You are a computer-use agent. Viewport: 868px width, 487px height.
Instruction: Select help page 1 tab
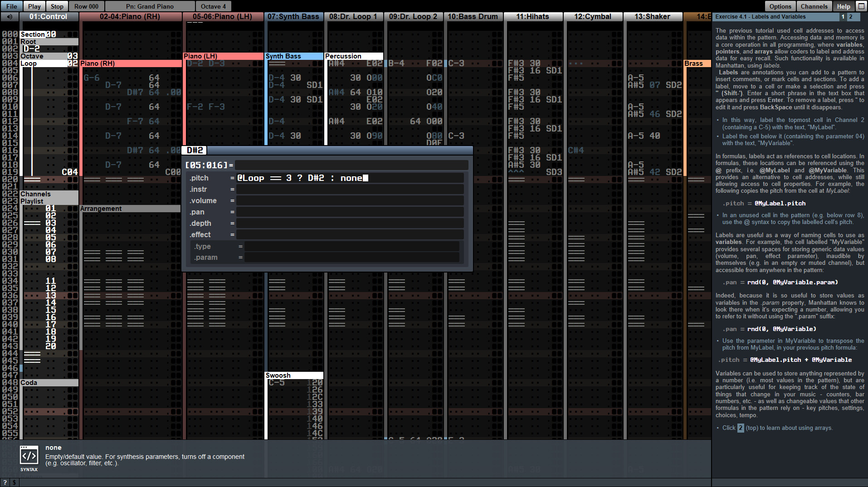[x=843, y=17]
